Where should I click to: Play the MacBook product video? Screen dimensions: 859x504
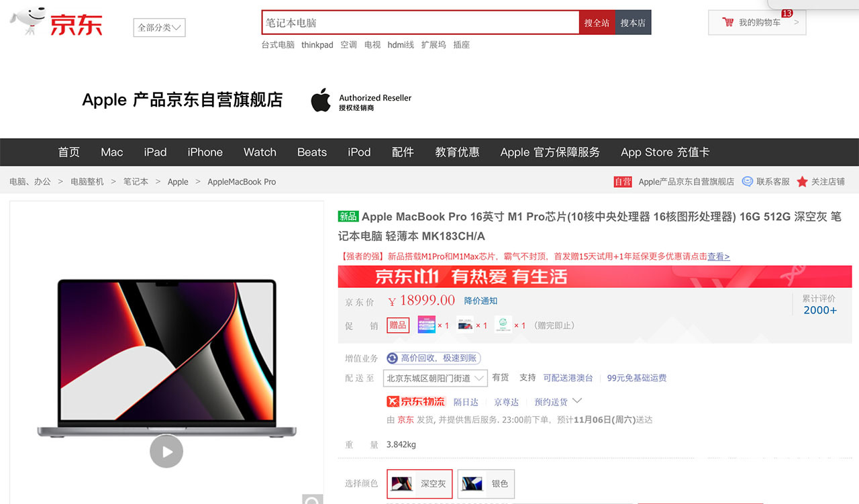[x=166, y=451]
